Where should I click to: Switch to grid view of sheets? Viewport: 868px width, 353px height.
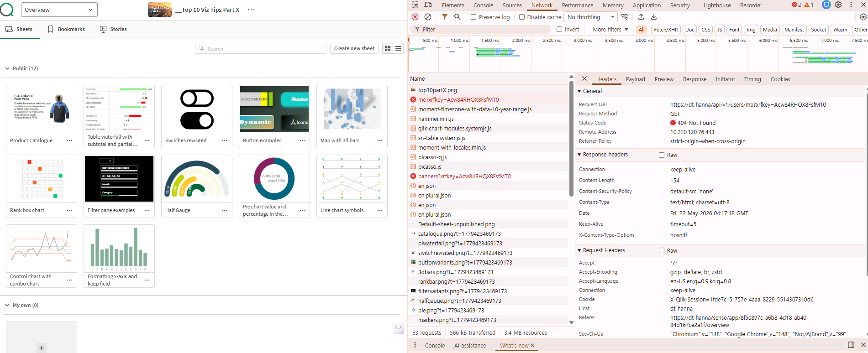[x=388, y=48]
